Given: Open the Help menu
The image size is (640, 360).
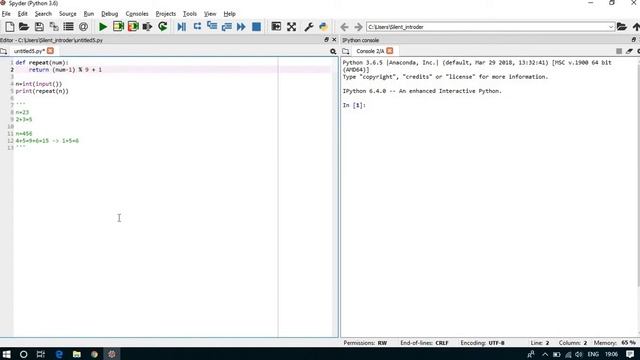Looking at the screenshot, I should tap(229, 14).
